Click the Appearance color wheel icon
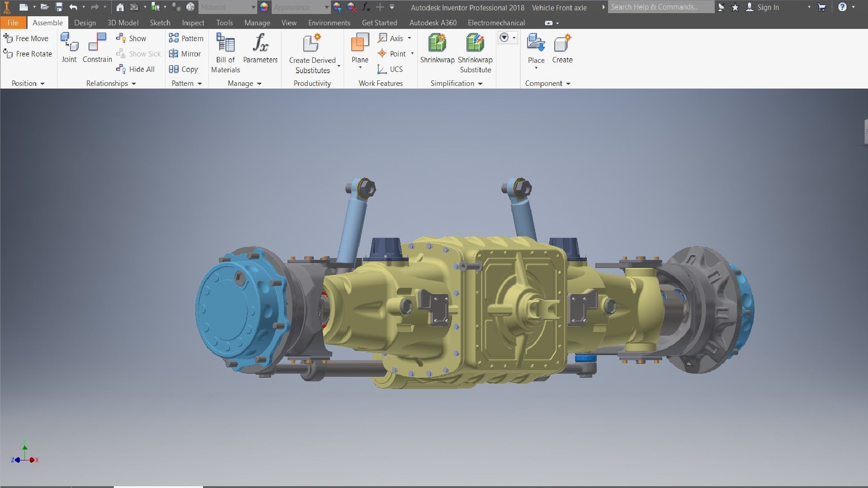 [x=264, y=7]
